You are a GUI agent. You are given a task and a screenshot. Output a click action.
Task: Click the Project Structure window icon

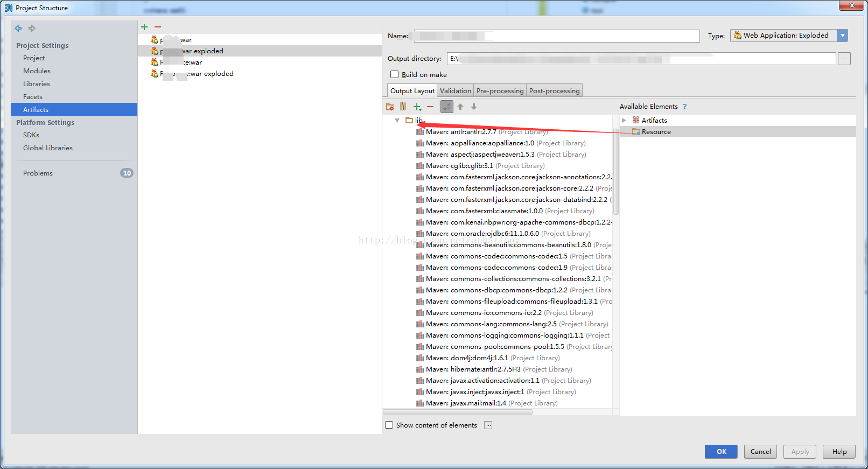click(x=8, y=8)
